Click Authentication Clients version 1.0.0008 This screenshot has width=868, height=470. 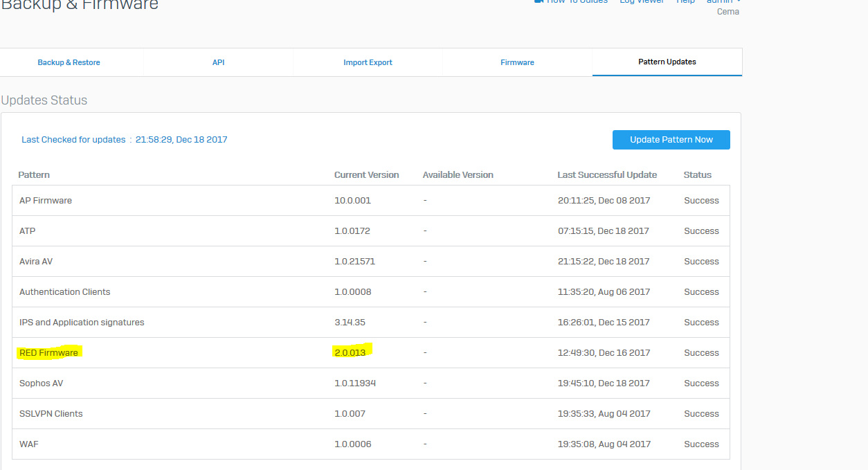tap(353, 292)
